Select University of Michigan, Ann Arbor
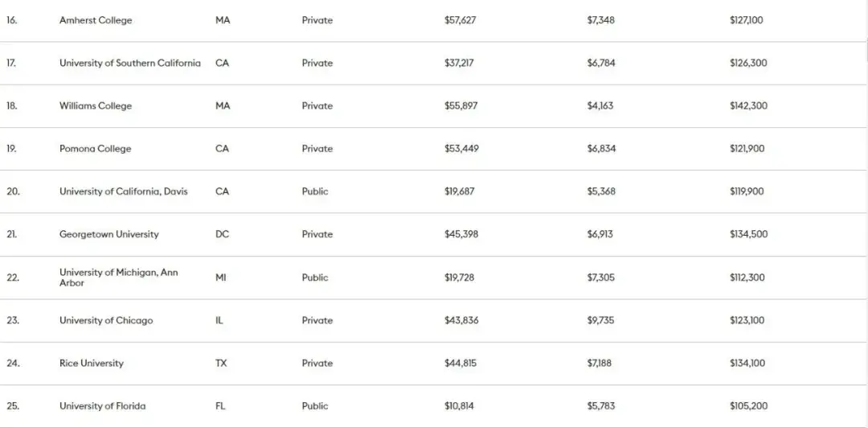Image resolution: width=868 pixels, height=428 pixels. (118, 278)
